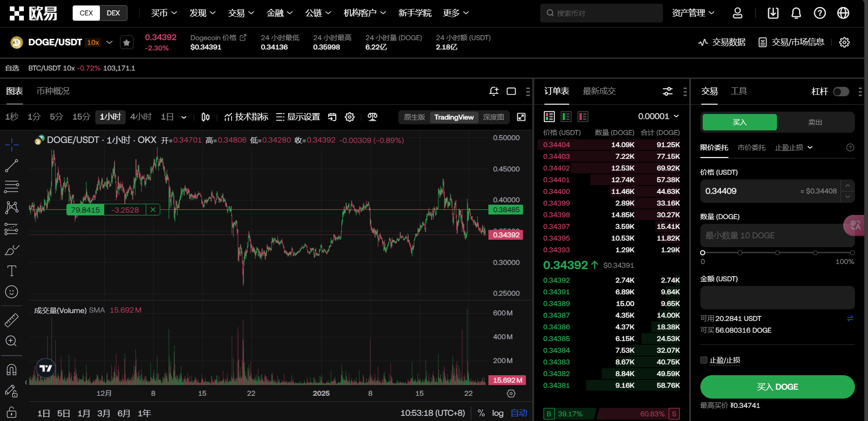Select the zoom in tool

click(x=12, y=341)
